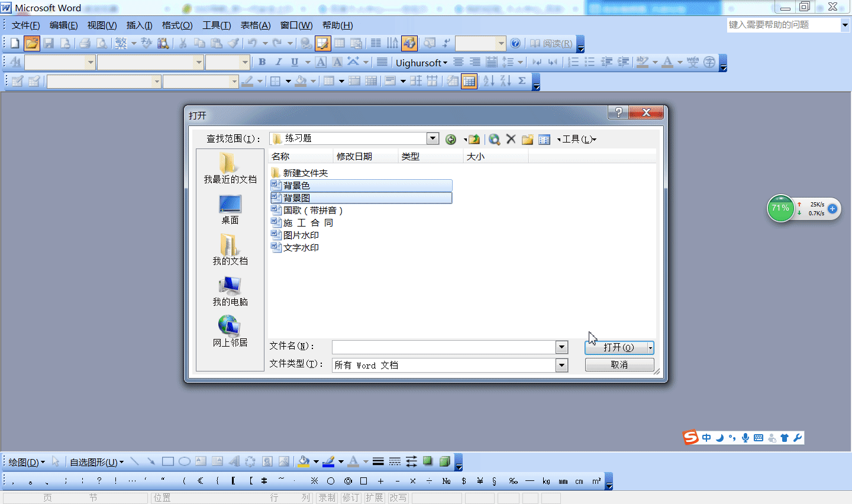Click the Save diskette icon
The width and height of the screenshot is (852, 504).
click(x=49, y=43)
